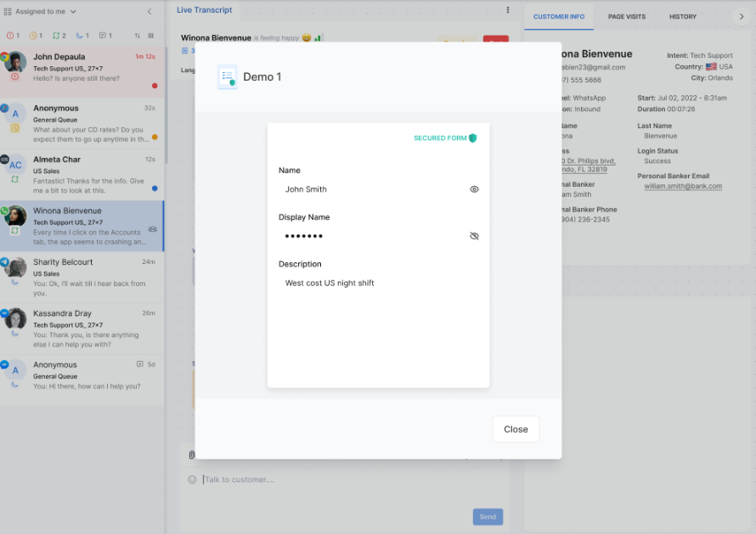Reveal the masked Display Name value
The image size is (756, 534).
click(474, 236)
